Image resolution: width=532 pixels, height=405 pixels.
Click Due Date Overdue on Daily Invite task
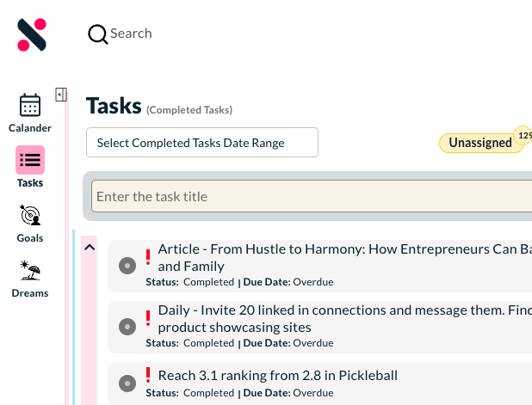coord(288,343)
